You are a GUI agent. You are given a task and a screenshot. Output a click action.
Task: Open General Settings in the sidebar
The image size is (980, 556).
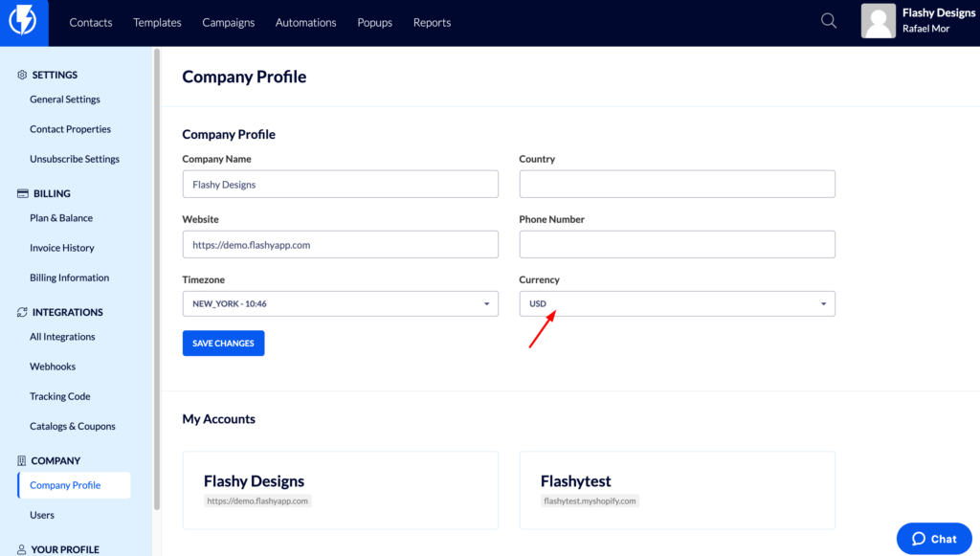[65, 100]
